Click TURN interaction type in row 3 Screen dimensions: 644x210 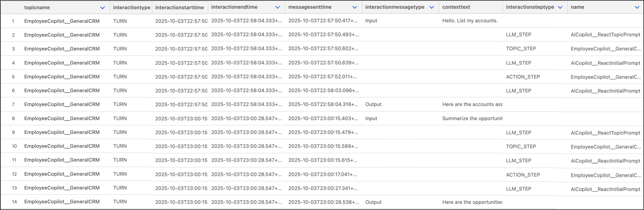(120, 49)
